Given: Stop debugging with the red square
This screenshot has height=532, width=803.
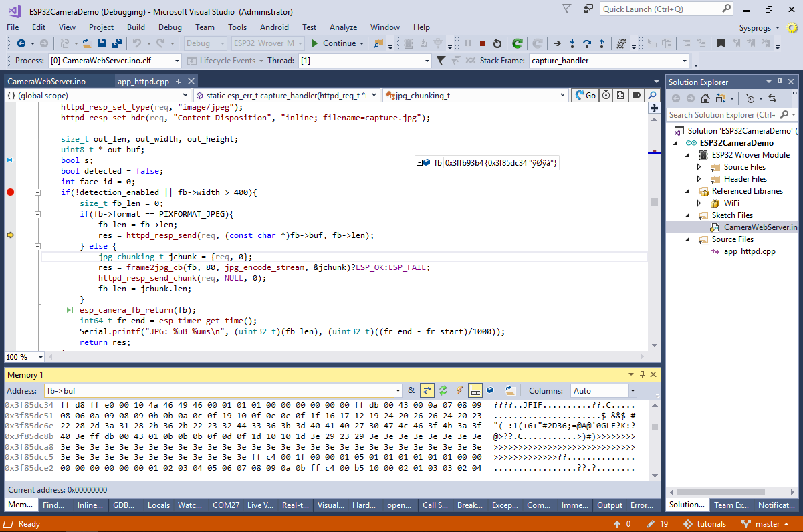Looking at the screenshot, I should point(482,43).
